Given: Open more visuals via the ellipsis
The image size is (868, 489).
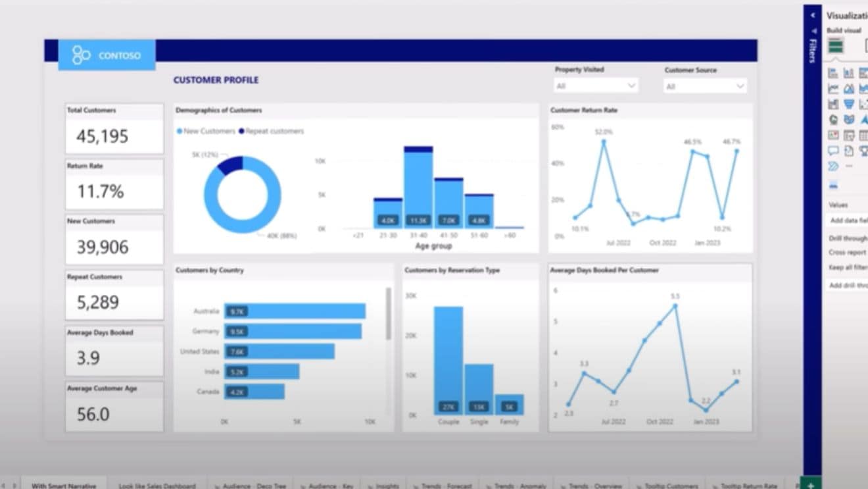Looking at the screenshot, I should click(849, 166).
